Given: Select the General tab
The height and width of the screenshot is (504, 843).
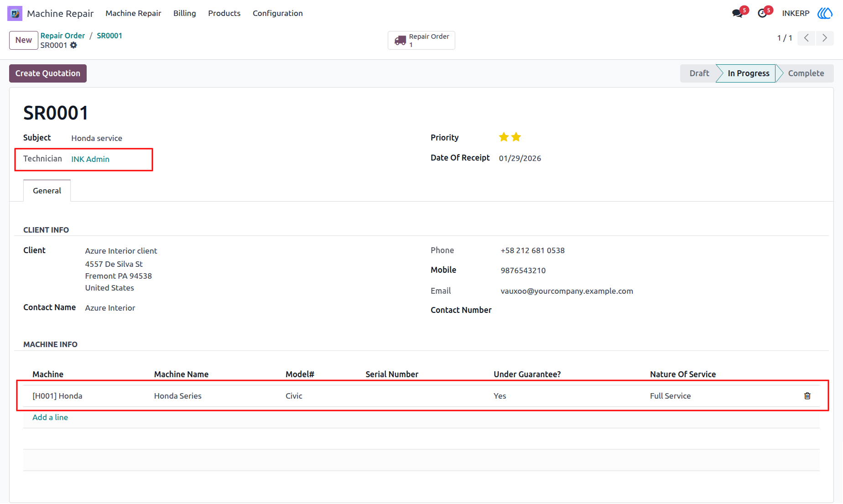Looking at the screenshot, I should pyautogui.click(x=47, y=191).
